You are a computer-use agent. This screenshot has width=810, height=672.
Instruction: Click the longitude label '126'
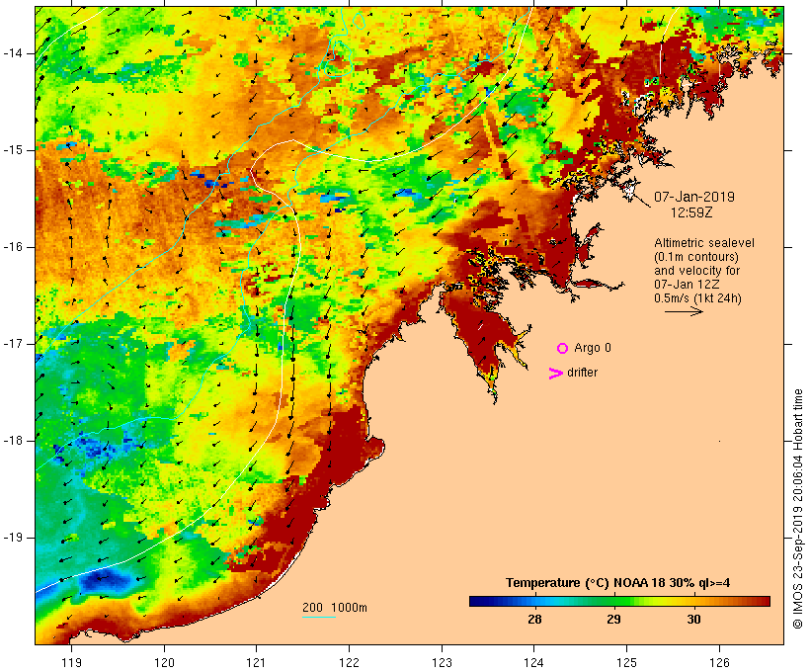click(719, 662)
